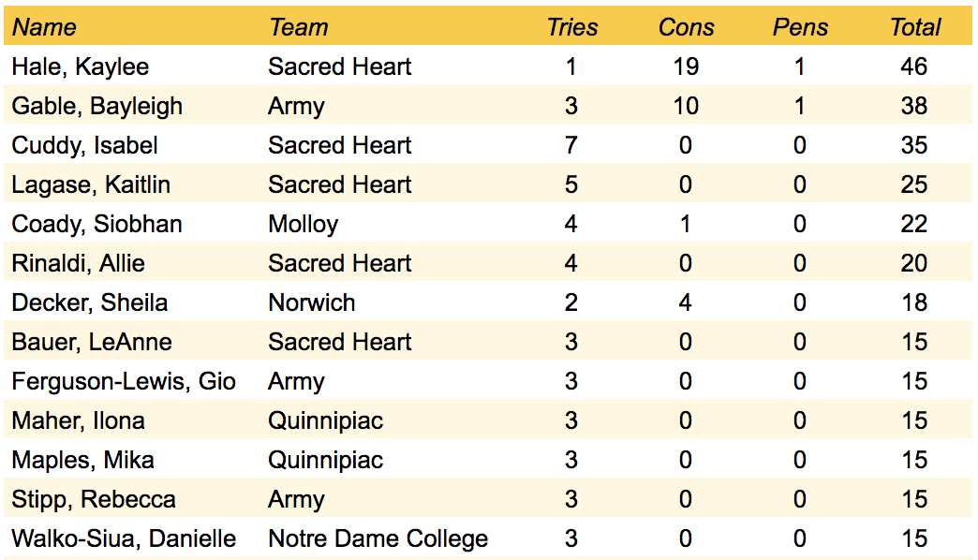
Task: Click the Cons column header
Action: (x=686, y=27)
